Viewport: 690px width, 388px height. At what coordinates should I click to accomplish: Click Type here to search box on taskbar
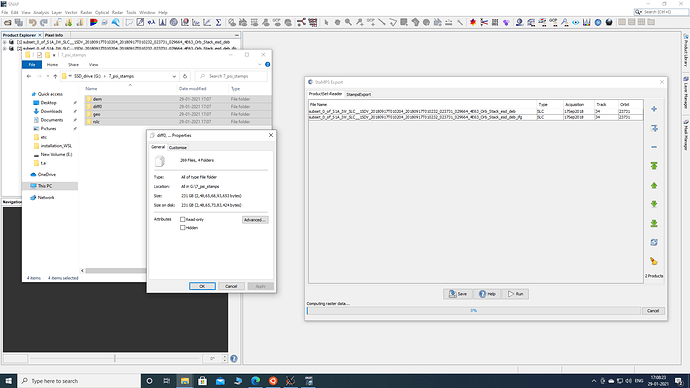[x=79, y=381]
